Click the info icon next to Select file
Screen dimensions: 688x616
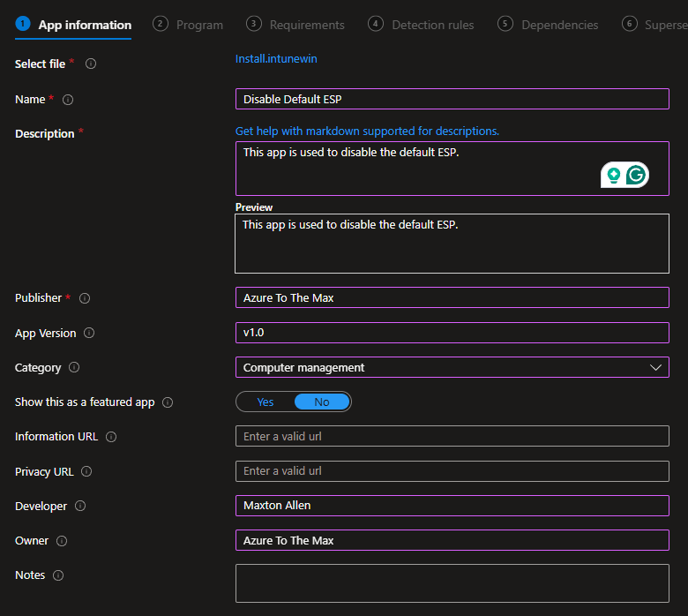click(x=91, y=64)
